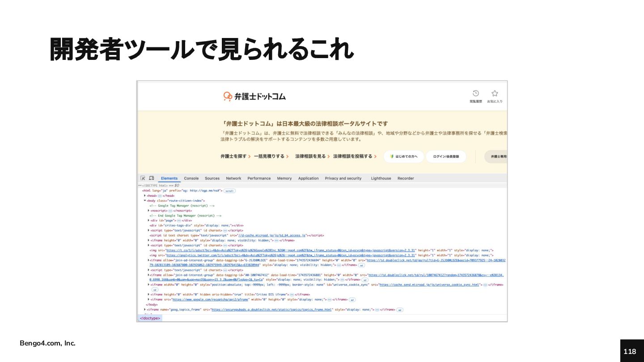The width and height of the screenshot is (644, 362).
Task: Toggle the device toolbar icon in DevTools
Action: pyautogui.click(x=152, y=178)
